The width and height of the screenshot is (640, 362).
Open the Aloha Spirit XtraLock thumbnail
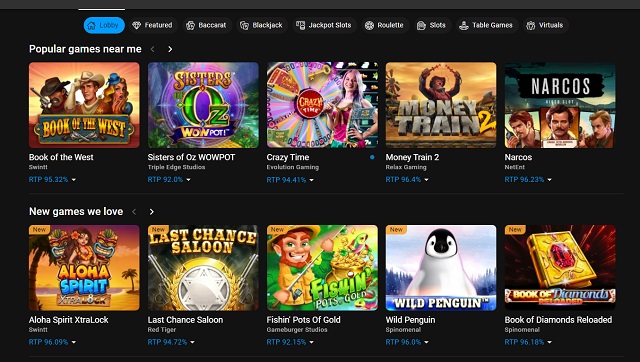pos(84,268)
